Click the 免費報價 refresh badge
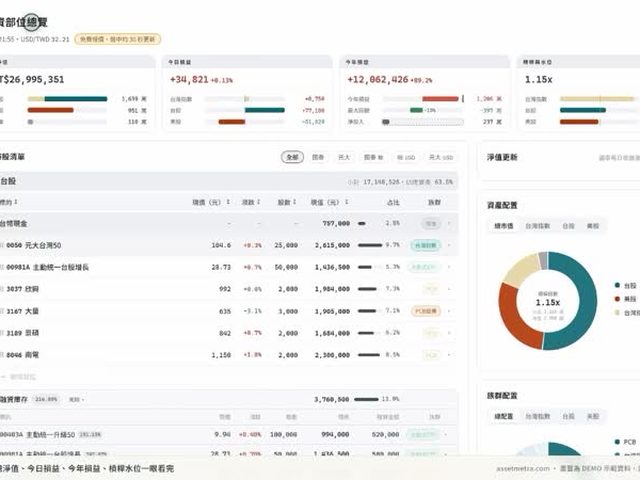Image resolution: width=640 pixels, height=480 pixels. coord(118,39)
